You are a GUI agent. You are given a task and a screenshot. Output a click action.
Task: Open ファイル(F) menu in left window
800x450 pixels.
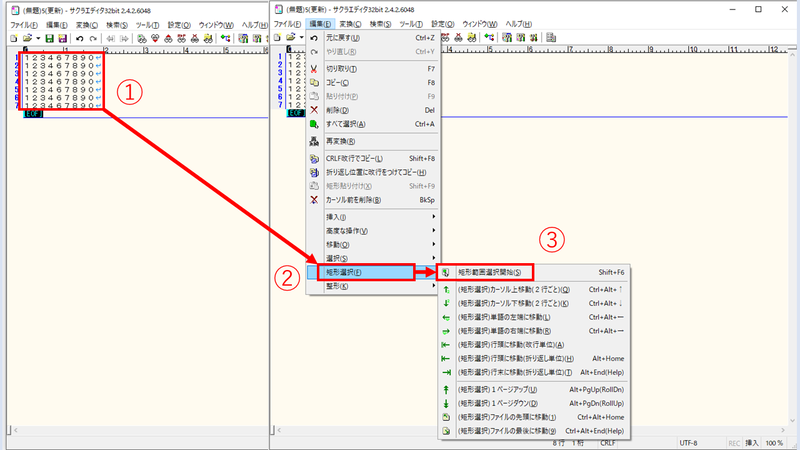coord(23,25)
